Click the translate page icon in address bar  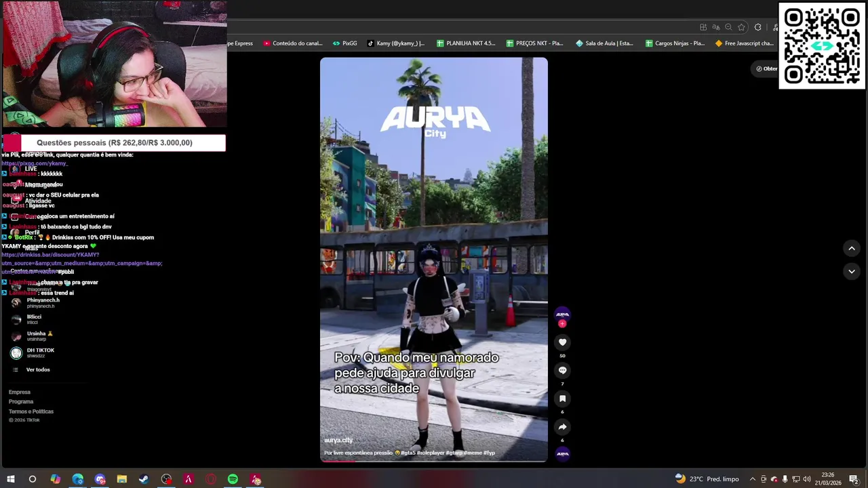click(715, 27)
